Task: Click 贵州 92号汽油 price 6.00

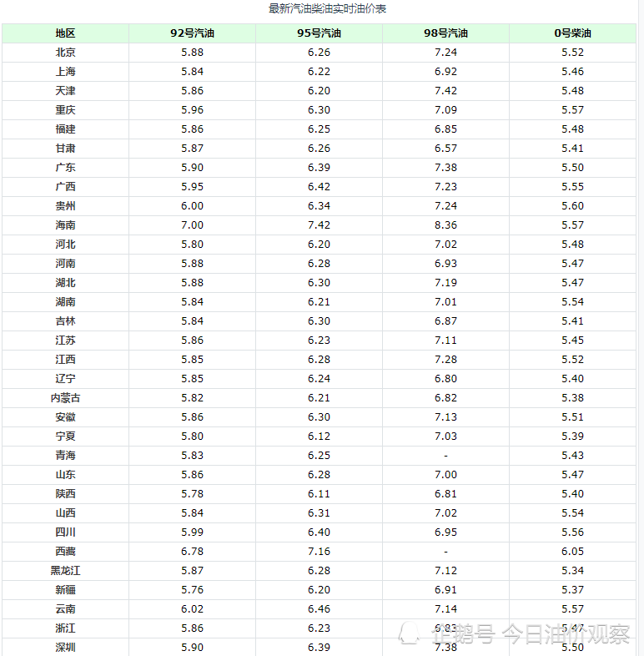Action: pos(192,206)
